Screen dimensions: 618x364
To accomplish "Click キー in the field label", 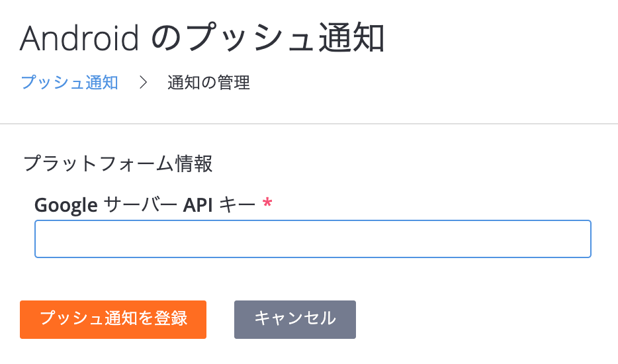I will click(237, 205).
